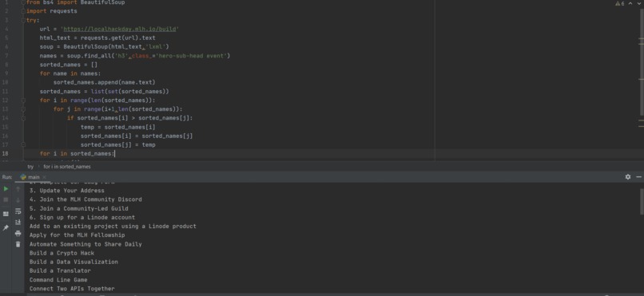Click the 'names = soup.find_all' line
This screenshot has width=644, height=296.
point(135,56)
